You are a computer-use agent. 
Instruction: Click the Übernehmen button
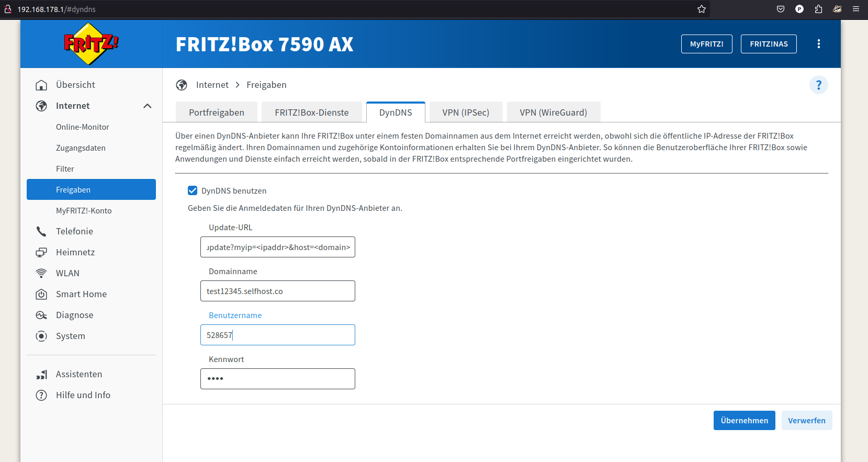pos(744,421)
